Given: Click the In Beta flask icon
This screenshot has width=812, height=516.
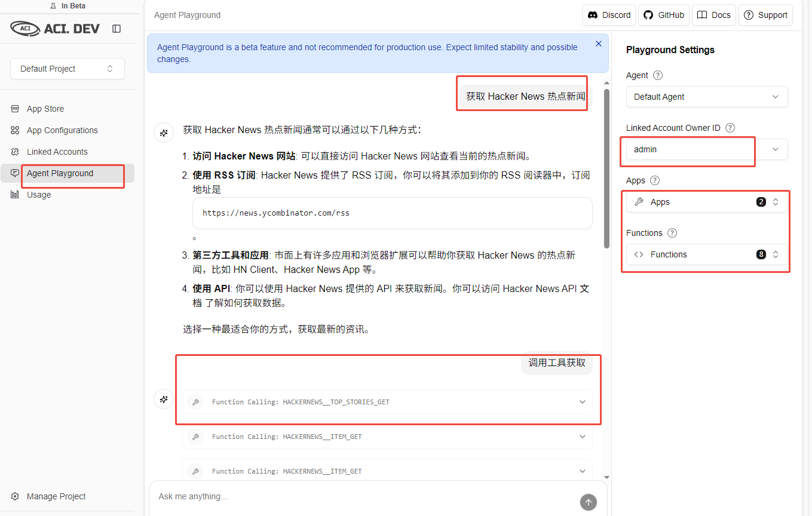Looking at the screenshot, I should click(x=54, y=6).
